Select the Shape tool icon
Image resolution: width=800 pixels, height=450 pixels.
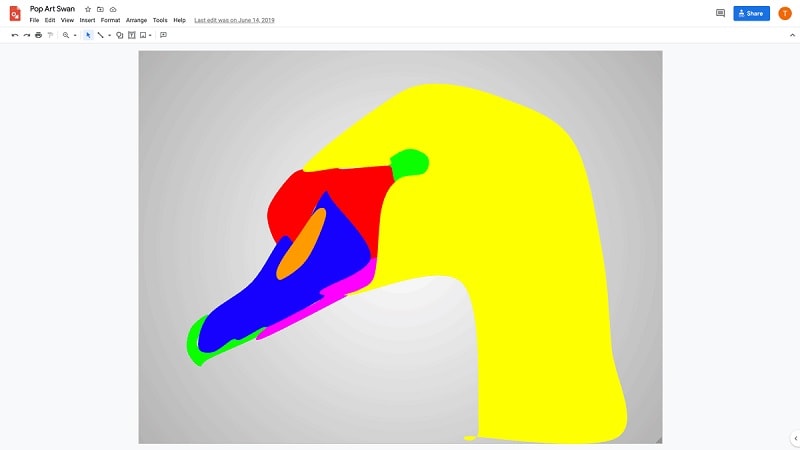[119, 35]
